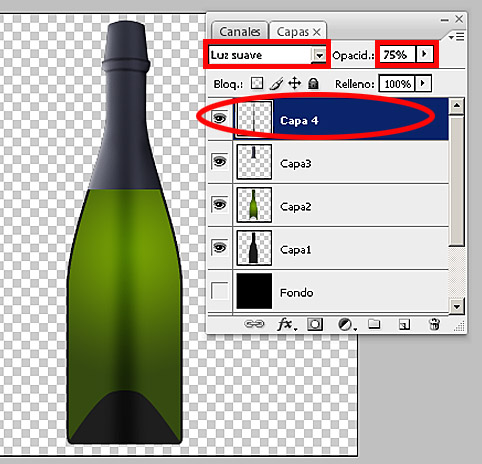Toggle lock all padlock icon
The width and height of the screenshot is (482, 464).
tap(313, 83)
